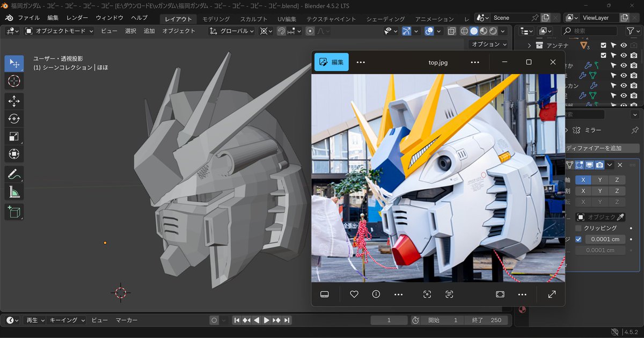Jump to previous keyframe
644x338 pixels.
coord(246,320)
